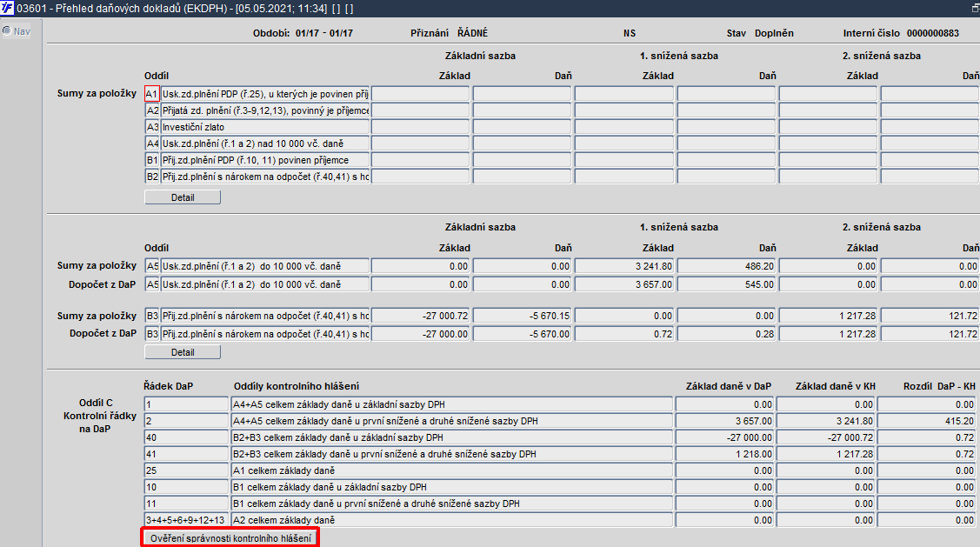The height and width of the screenshot is (547, 980).
Task: Click the Detail button under section B2
Action: 183,197
